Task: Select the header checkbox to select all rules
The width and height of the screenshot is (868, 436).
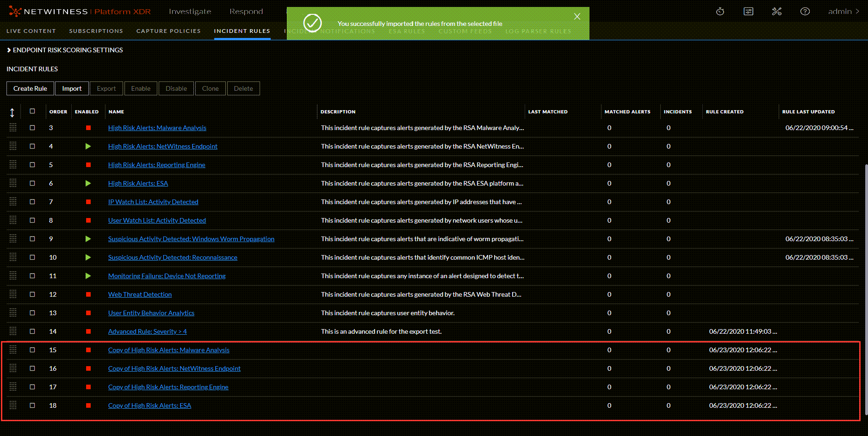Action: click(x=32, y=112)
